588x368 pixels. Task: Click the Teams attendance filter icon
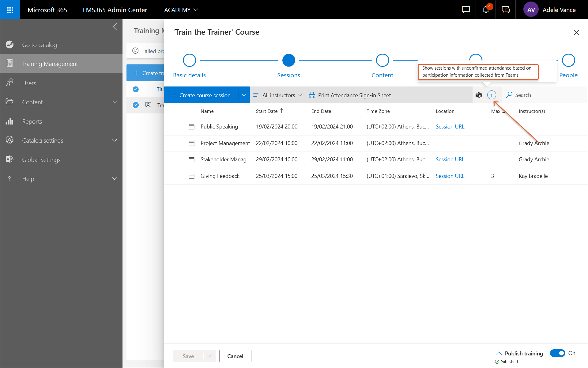479,95
